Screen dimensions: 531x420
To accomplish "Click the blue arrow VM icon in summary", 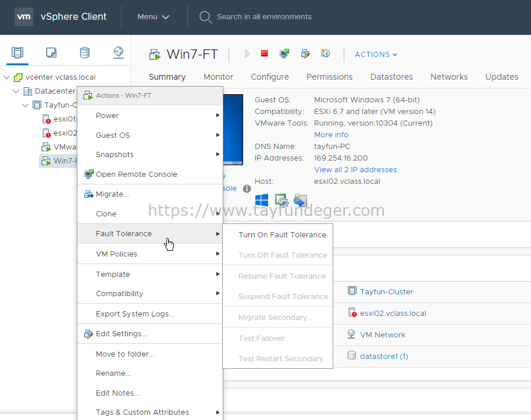I will point(300,200).
